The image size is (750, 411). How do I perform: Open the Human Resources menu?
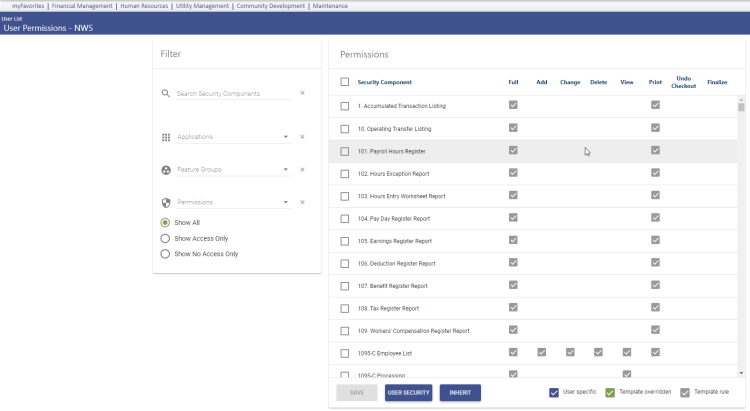point(146,6)
